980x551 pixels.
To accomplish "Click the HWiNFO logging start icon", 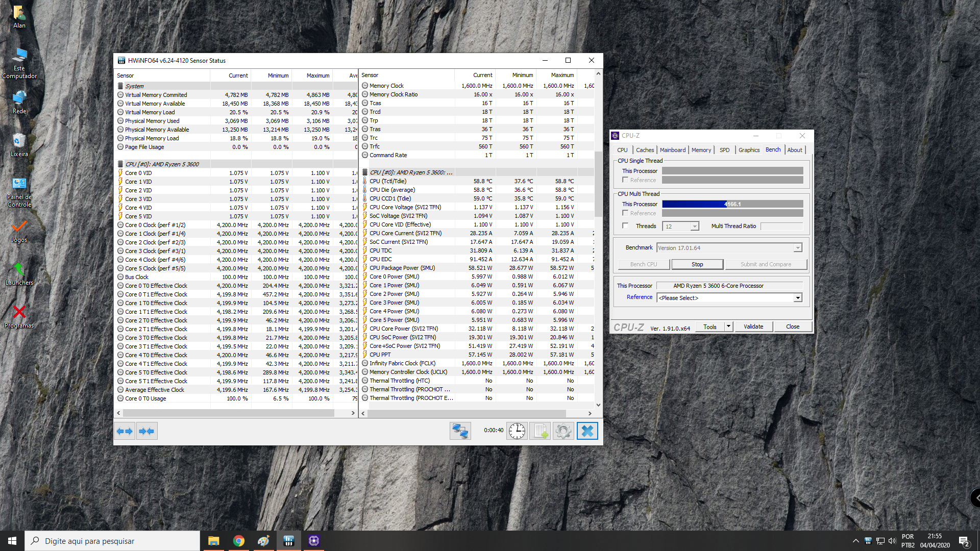I will (x=541, y=431).
